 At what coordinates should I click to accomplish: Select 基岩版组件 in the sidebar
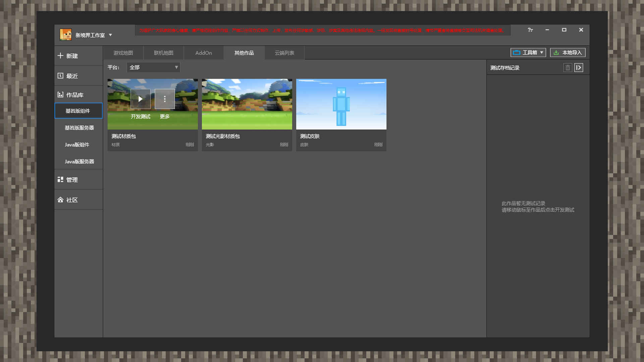pos(78,111)
